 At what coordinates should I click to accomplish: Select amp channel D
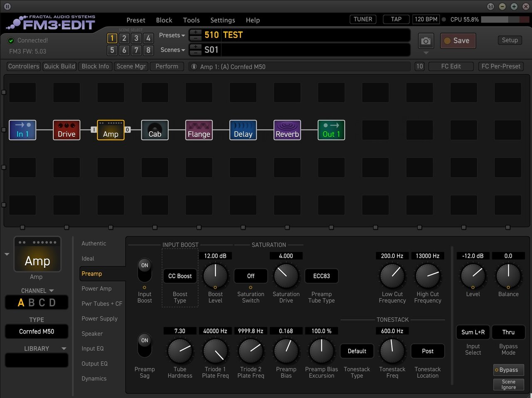click(x=52, y=303)
